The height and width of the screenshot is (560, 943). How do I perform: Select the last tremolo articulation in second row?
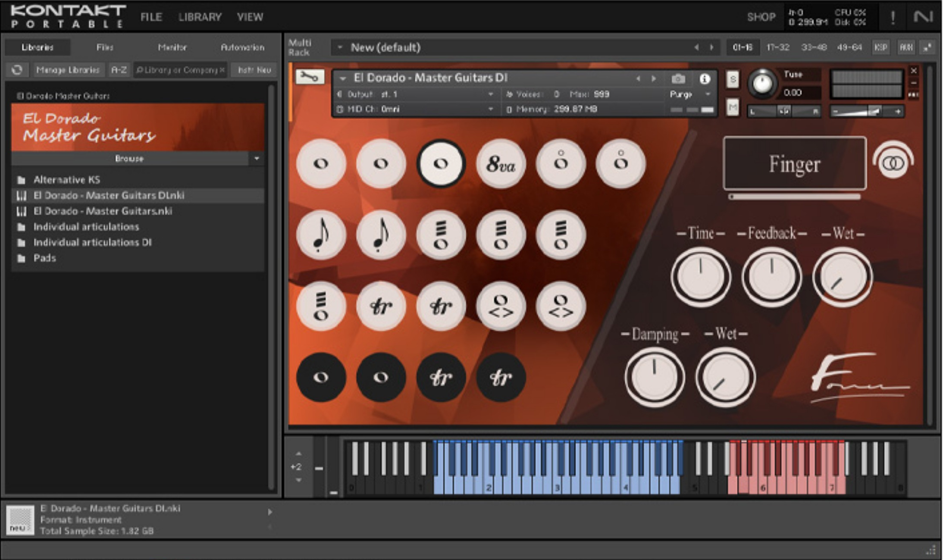click(561, 235)
